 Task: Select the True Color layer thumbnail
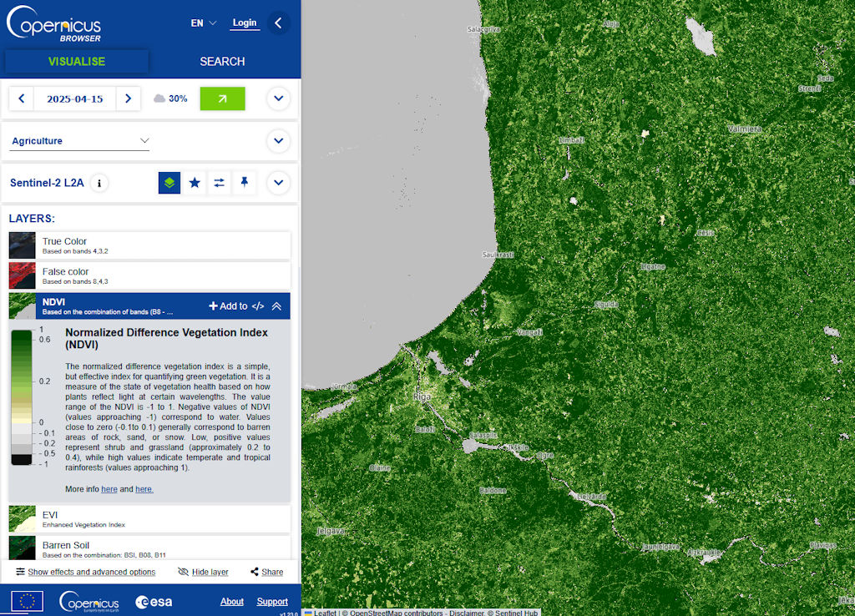click(23, 245)
